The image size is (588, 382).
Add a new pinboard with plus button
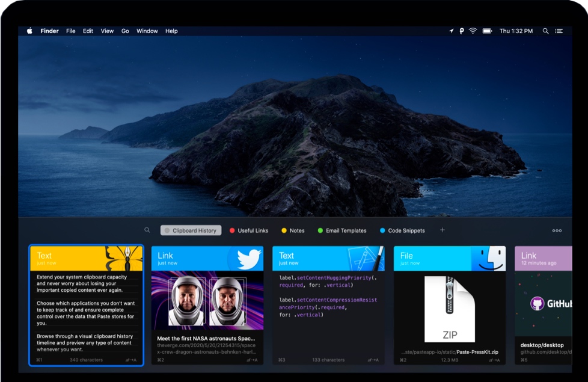(x=443, y=230)
